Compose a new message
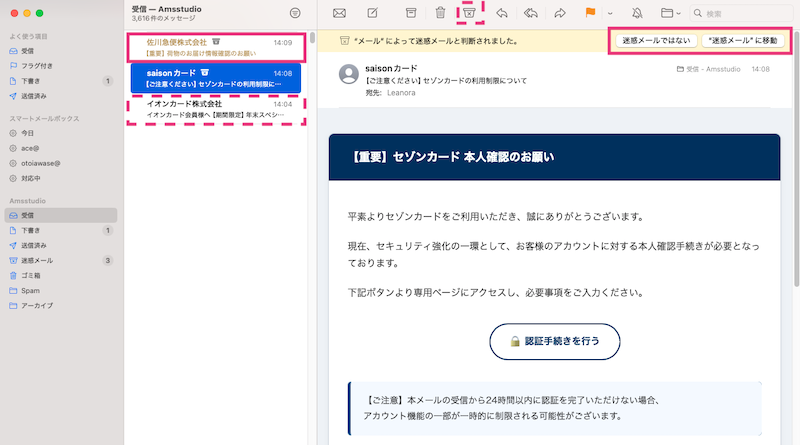Screen dimensions: 800x445 (373, 13)
